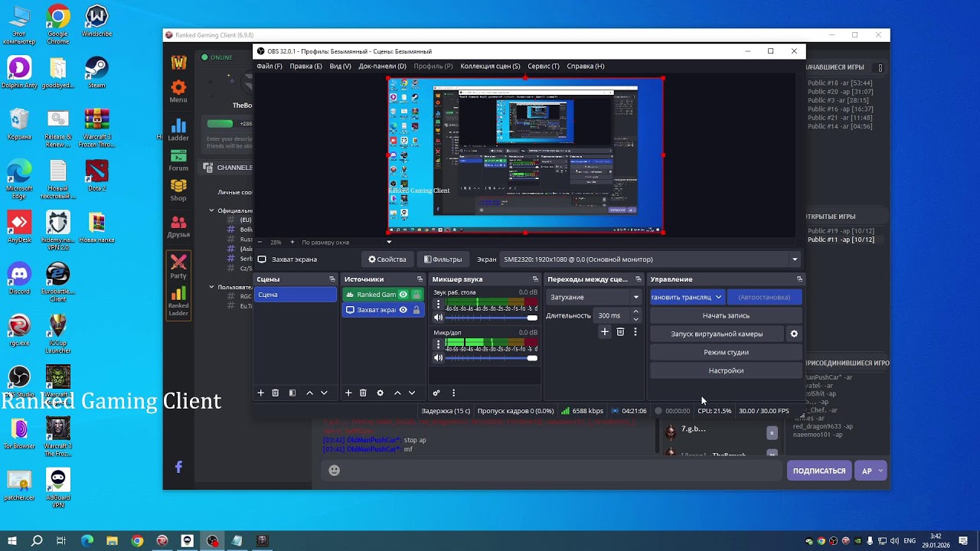Add a new scene transition
This screenshot has width=980, height=551.
605,331
